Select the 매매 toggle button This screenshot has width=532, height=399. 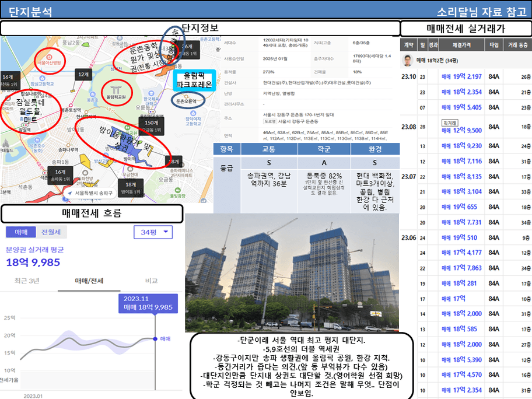point(21,232)
